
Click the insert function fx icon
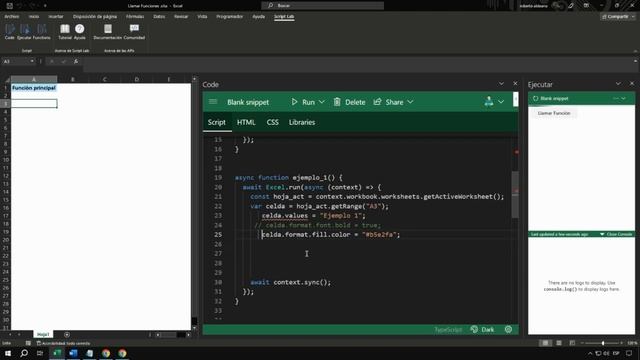76,61
